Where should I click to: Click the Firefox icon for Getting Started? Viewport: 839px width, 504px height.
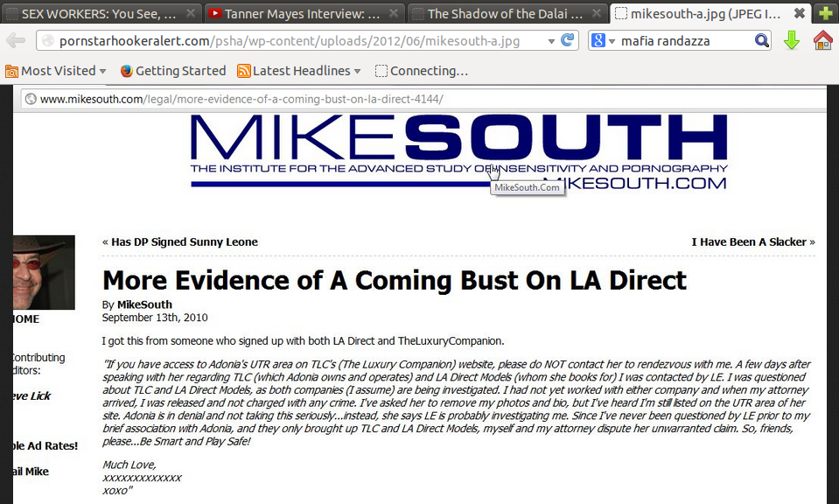[126, 71]
